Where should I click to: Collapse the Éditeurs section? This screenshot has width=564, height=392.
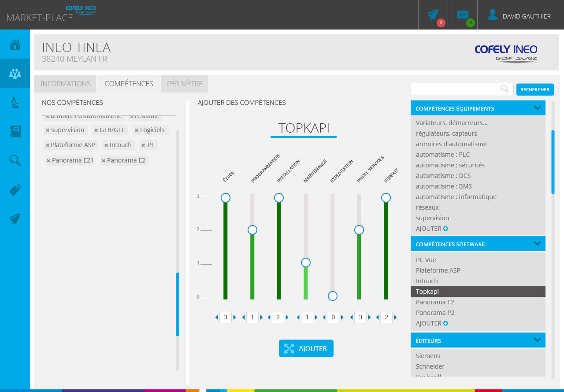coord(537,340)
